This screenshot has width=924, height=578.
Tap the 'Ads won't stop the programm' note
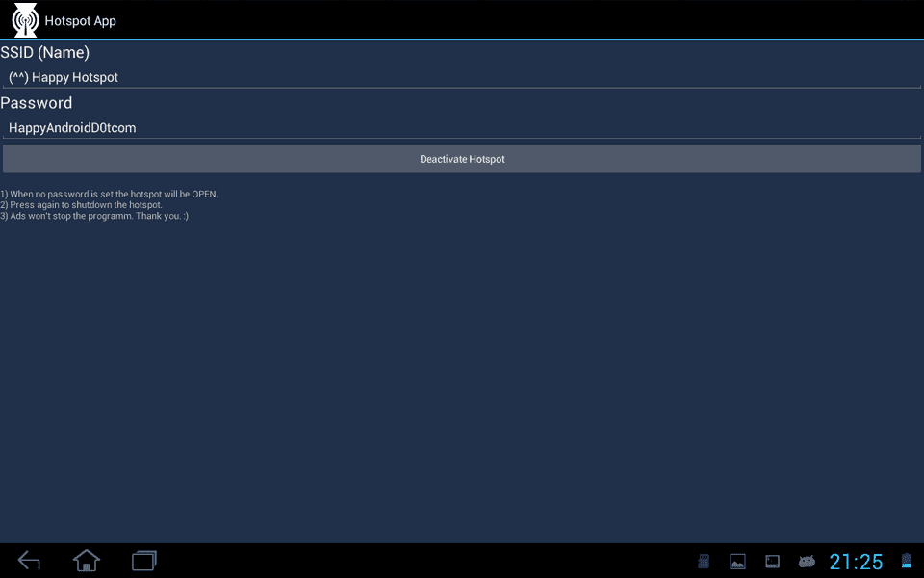click(94, 216)
